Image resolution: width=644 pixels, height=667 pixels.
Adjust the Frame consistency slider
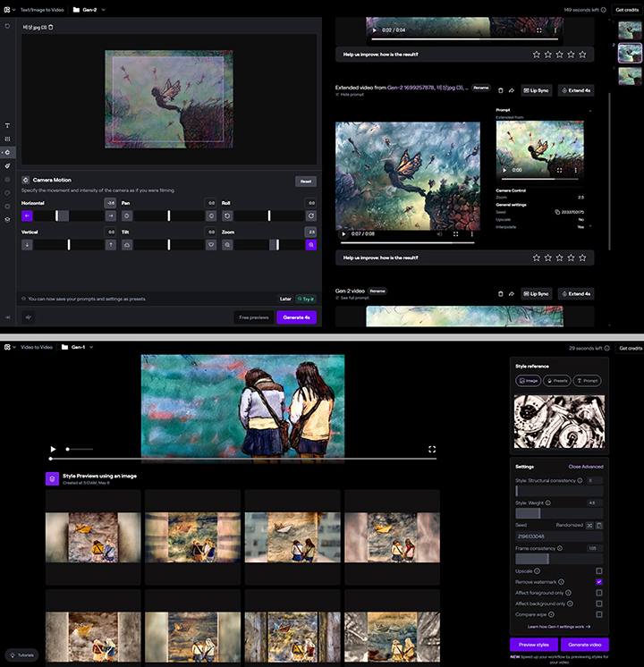tap(559, 559)
